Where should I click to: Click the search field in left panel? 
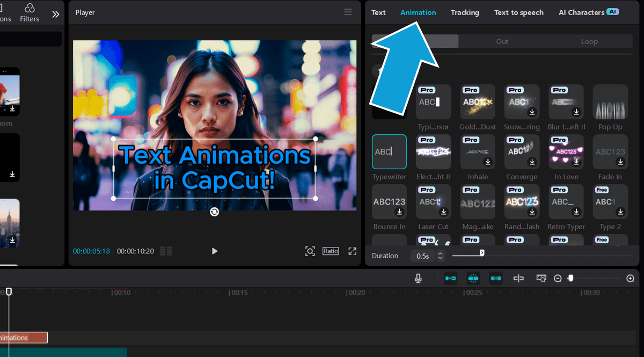[x=31, y=39]
